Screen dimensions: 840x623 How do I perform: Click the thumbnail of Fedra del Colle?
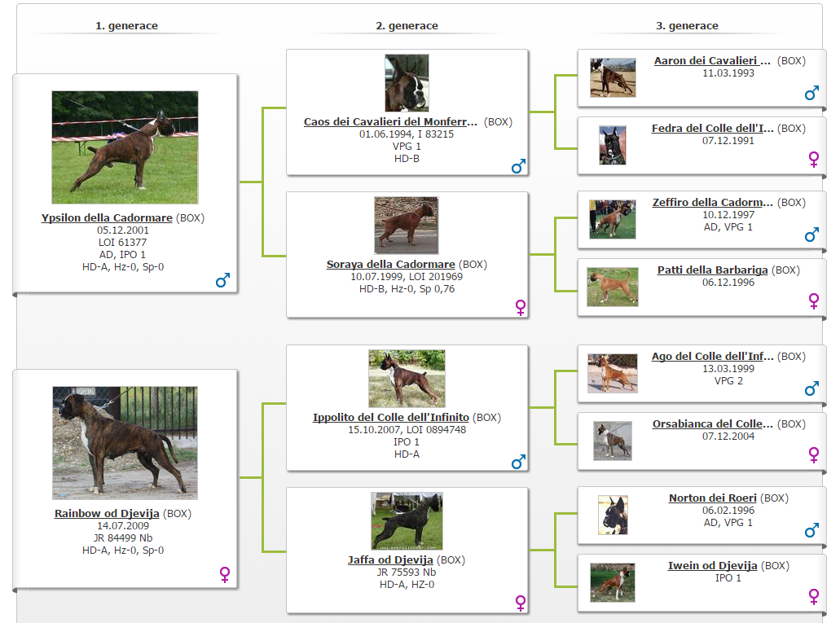(613, 145)
